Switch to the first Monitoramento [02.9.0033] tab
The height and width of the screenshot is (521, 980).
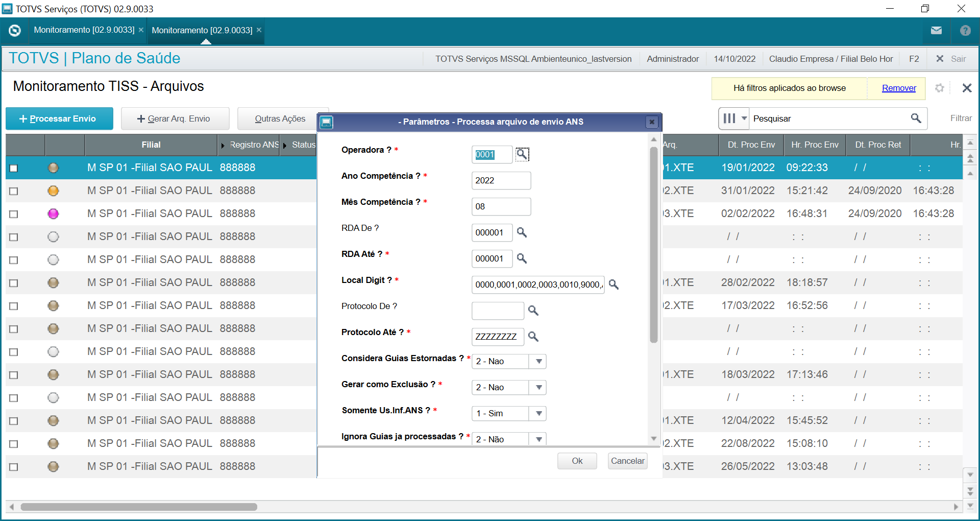(84, 30)
